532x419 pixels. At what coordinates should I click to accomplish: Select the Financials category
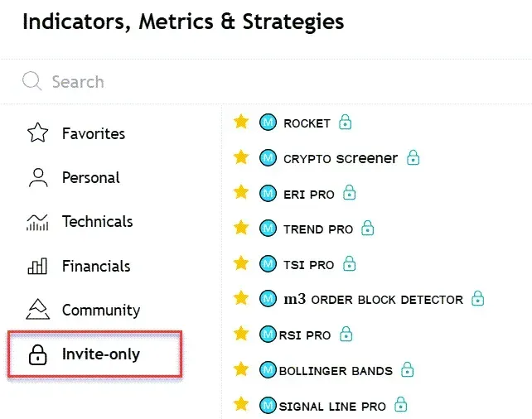[x=95, y=266]
